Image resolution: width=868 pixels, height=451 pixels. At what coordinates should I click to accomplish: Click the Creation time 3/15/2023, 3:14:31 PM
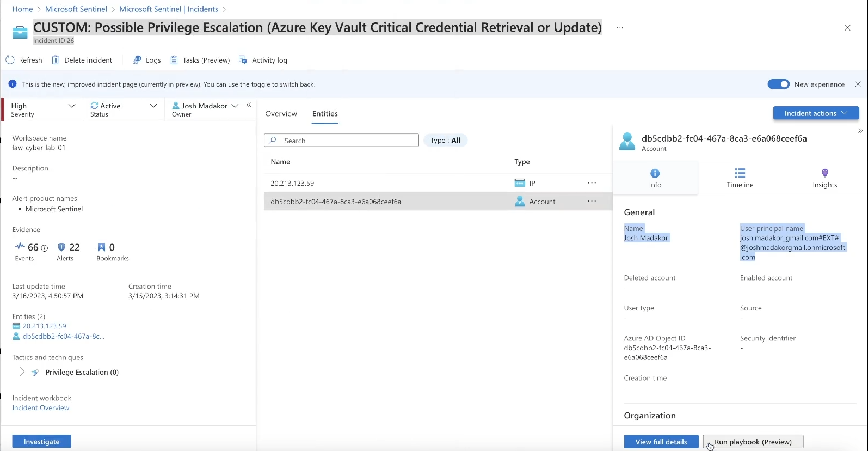click(164, 296)
